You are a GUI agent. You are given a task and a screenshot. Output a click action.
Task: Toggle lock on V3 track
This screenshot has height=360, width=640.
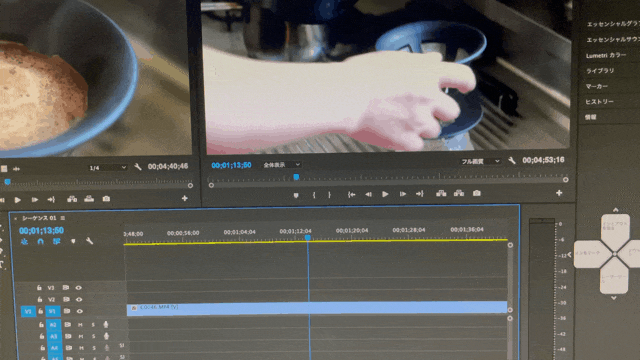[x=39, y=288]
